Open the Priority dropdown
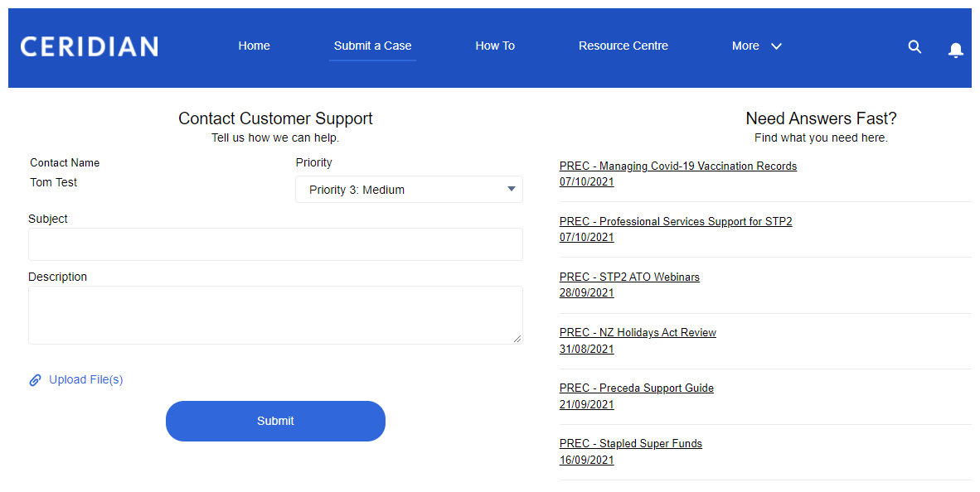This screenshot has width=980, height=492. 409,190
